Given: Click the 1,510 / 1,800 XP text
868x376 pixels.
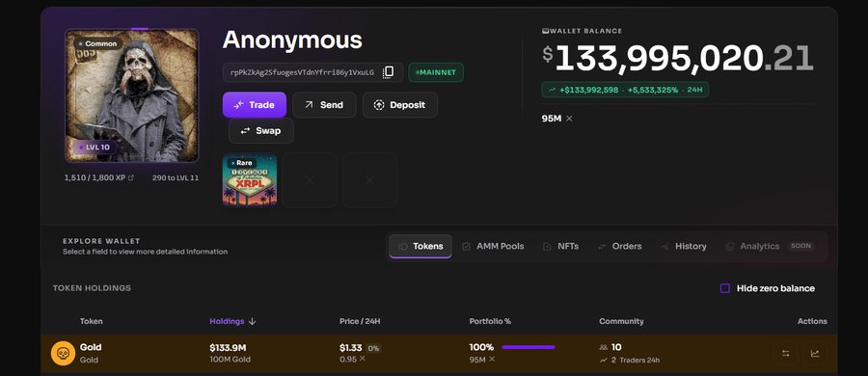Looking at the screenshot, I should (95, 178).
